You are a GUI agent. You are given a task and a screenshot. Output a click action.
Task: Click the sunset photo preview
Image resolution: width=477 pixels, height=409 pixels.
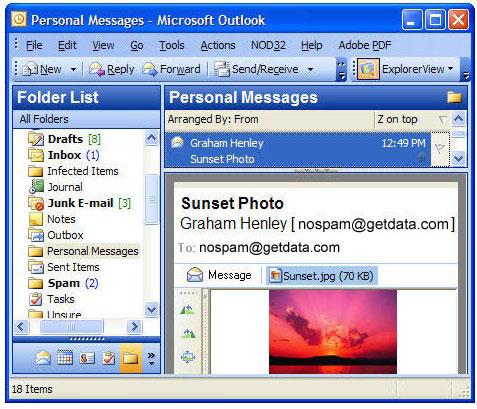coord(333,332)
